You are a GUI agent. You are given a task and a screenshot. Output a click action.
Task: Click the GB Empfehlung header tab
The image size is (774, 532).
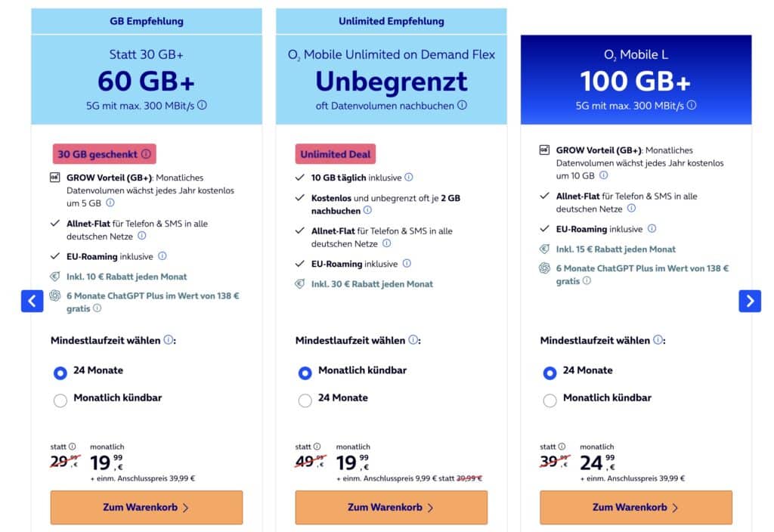[x=147, y=21]
